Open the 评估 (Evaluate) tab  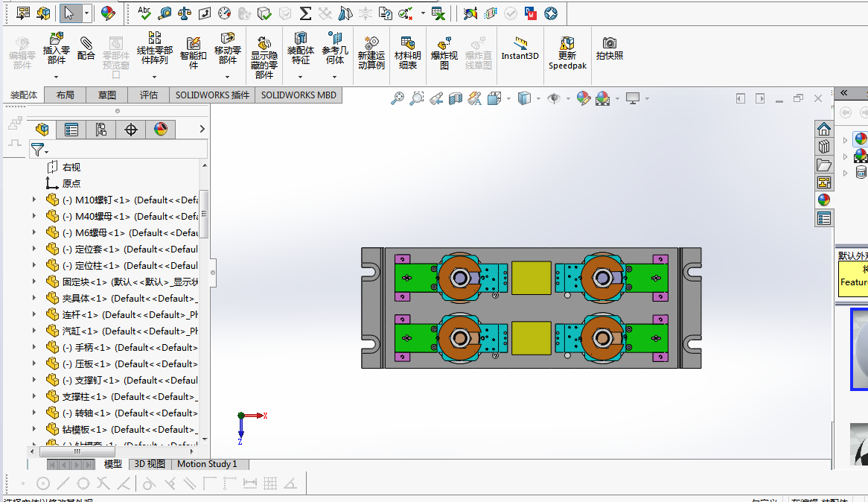[x=148, y=95]
